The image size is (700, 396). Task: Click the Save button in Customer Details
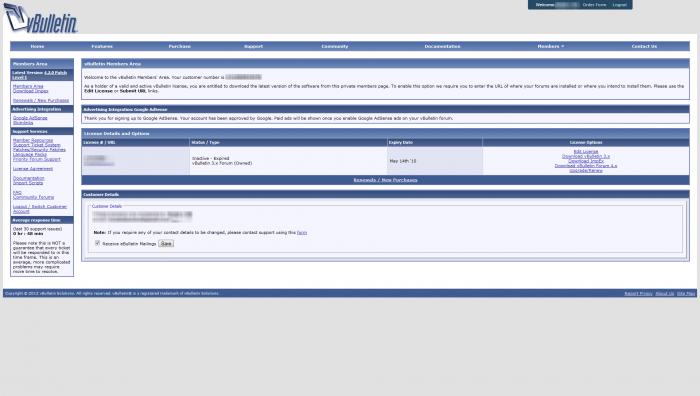166,244
